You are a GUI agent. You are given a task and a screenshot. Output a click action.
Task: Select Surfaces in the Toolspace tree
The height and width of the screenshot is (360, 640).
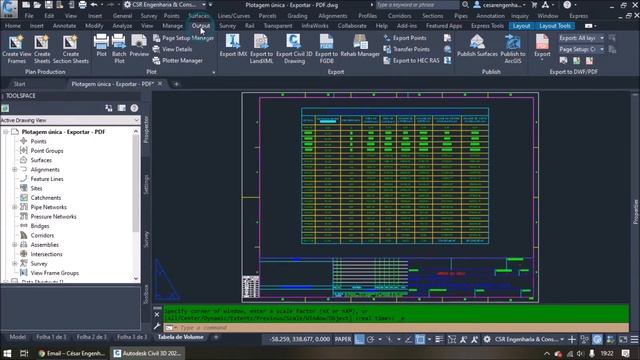pos(41,160)
